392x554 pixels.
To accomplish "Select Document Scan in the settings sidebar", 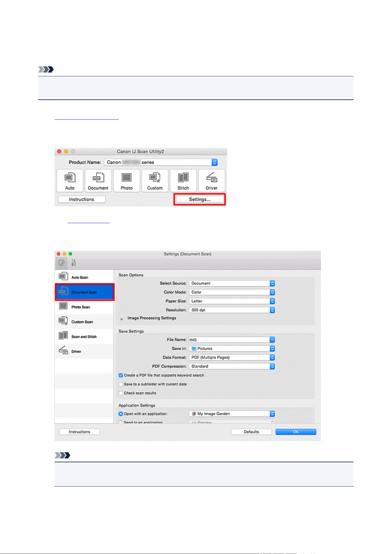I will coord(84,292).
